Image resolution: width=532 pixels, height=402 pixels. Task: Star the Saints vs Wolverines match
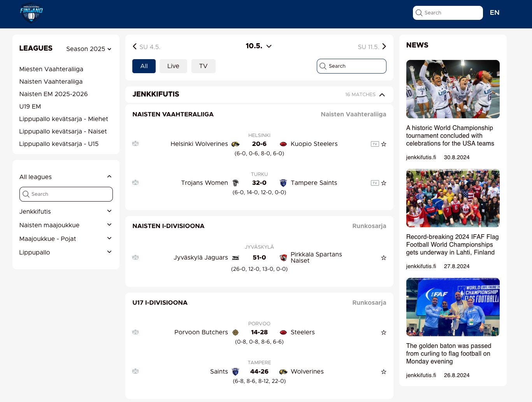tap(384, 372)
